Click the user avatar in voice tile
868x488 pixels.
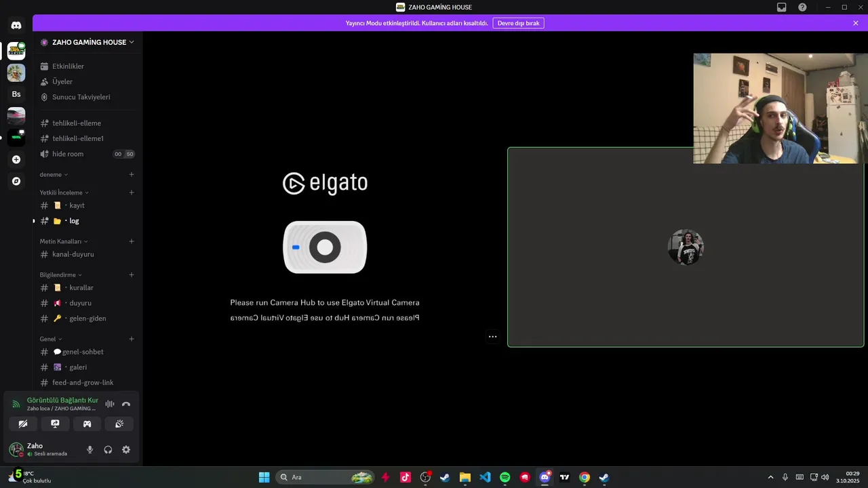[686, 247]
